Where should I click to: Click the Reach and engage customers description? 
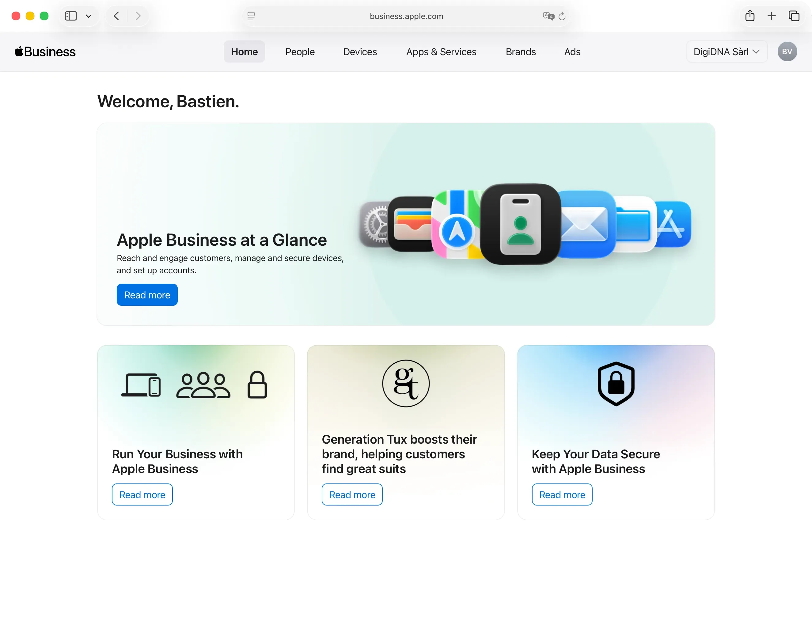[x=230, y=264]
